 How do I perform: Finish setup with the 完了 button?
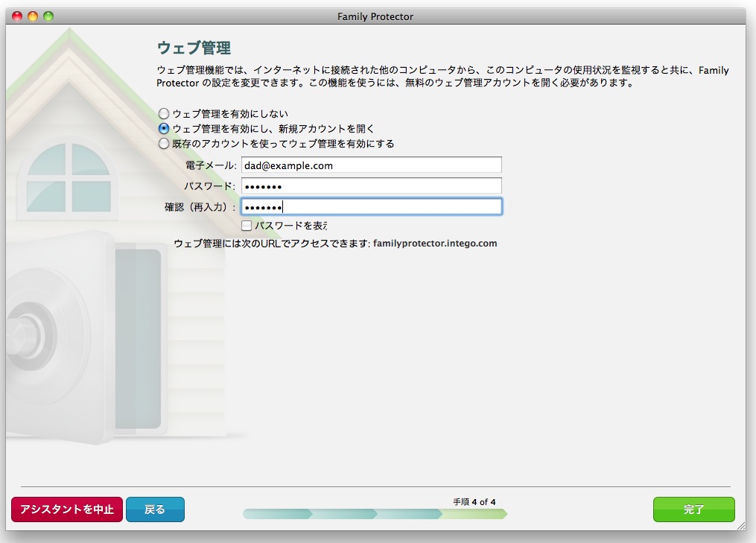(x=693, y=509)
